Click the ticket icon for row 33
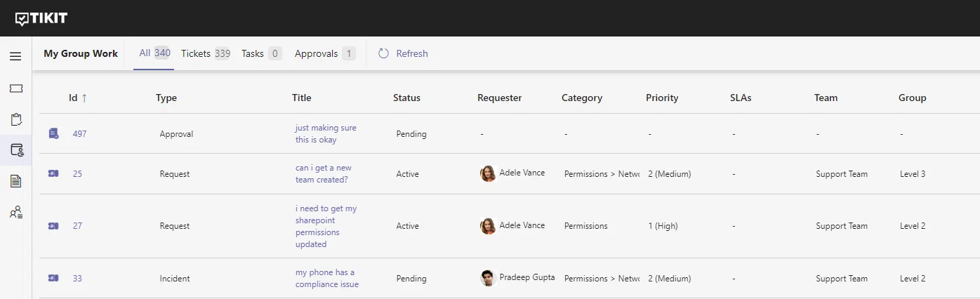This screenshot has height=299, width=980. tap(53, 279)
